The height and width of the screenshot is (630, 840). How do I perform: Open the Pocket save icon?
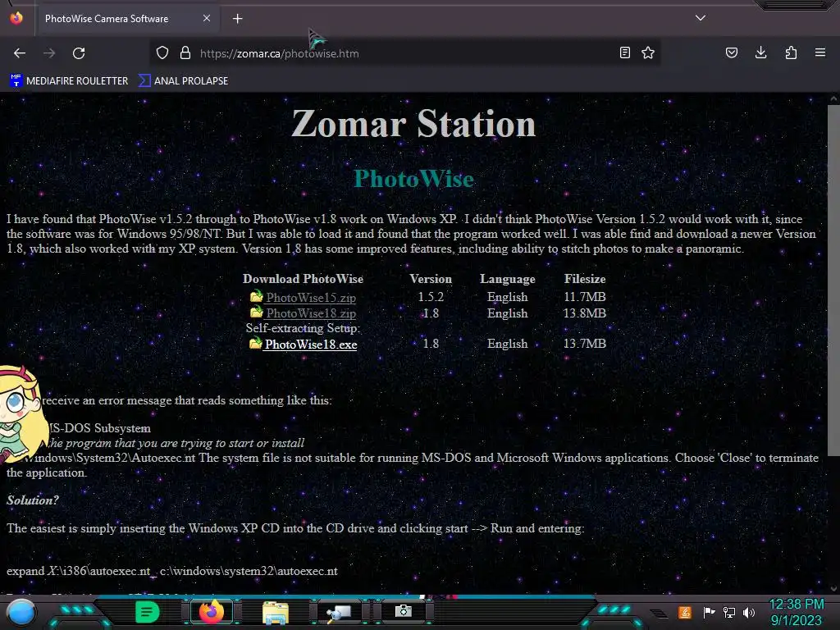point(731,52)
